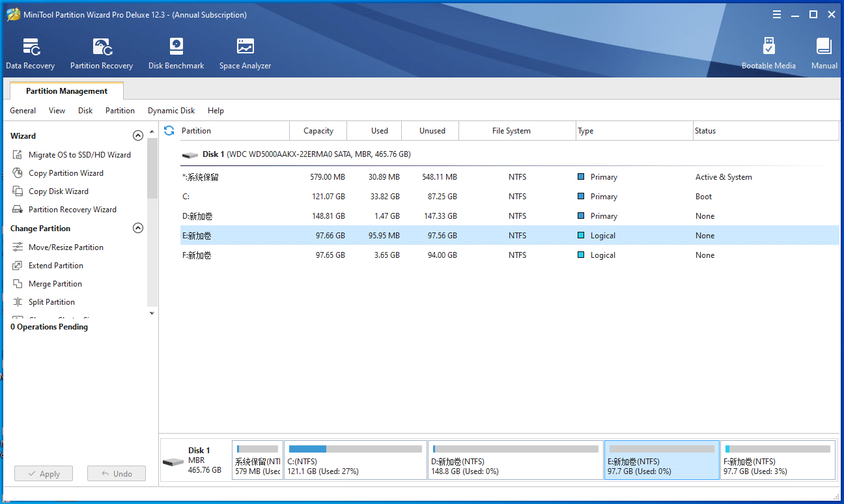Viewport: 844px width, 504px height.
Task: Select the C:(NTFS) block in disk map
Action: pyautogui.click(x=356, y=460)
